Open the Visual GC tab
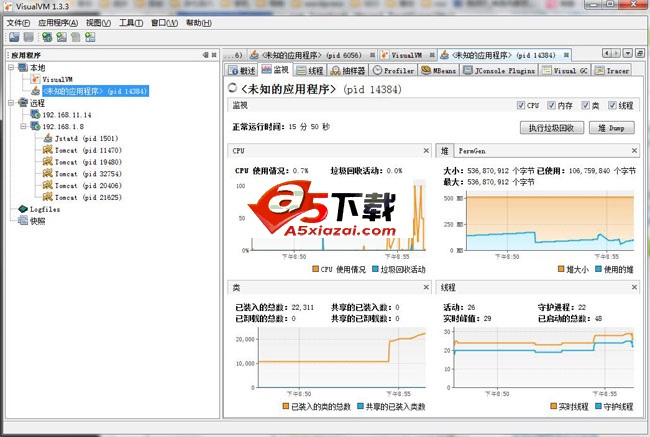 [565, 70]
